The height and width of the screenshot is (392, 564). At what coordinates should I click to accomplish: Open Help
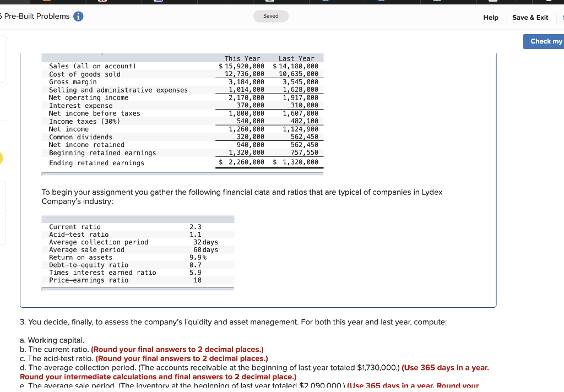pos(490,18)
